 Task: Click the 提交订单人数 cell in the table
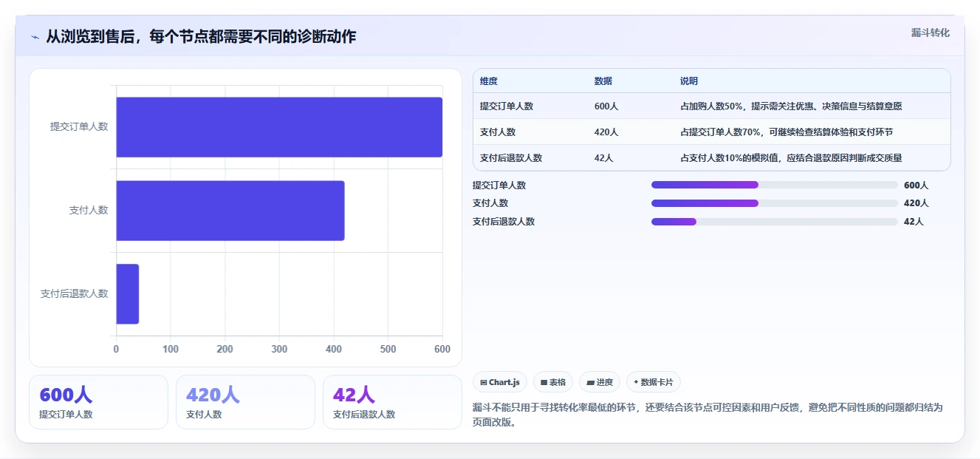click(x=507, y=106)
